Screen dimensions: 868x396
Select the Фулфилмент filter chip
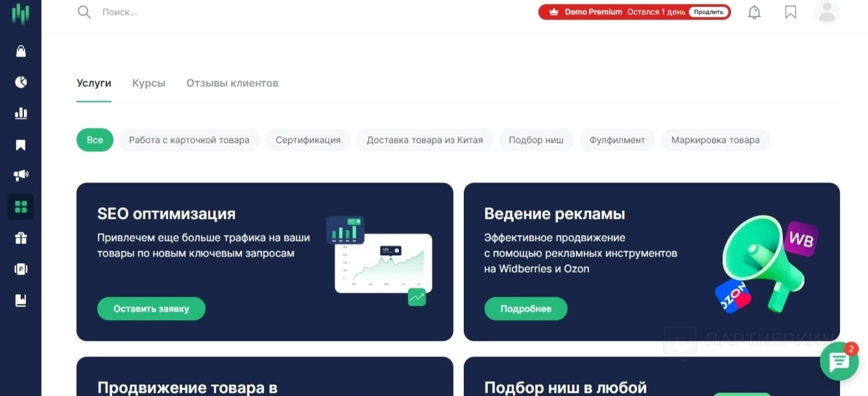tap(617, 140)
